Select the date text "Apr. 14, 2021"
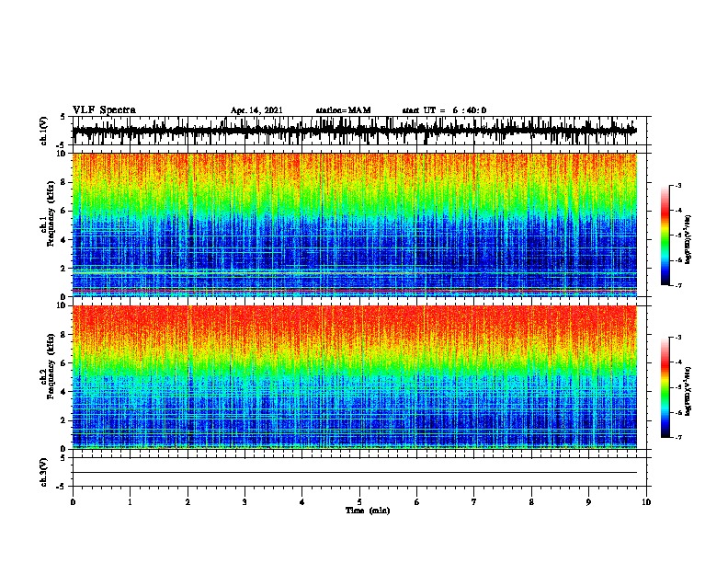728x563 pixels. [256, 110]
